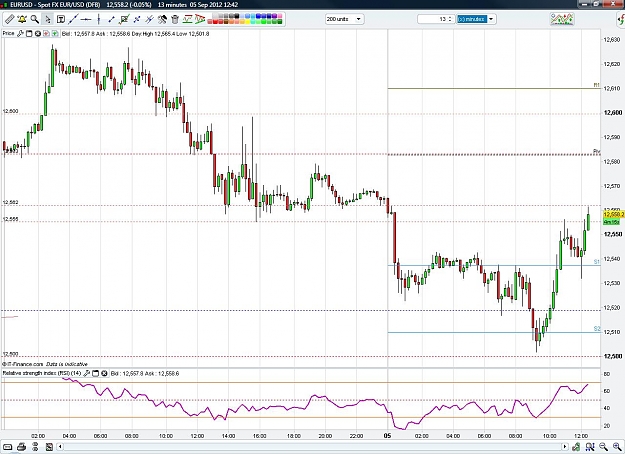Select the checkmark rectangle drawing tool

tap(124, 19)
